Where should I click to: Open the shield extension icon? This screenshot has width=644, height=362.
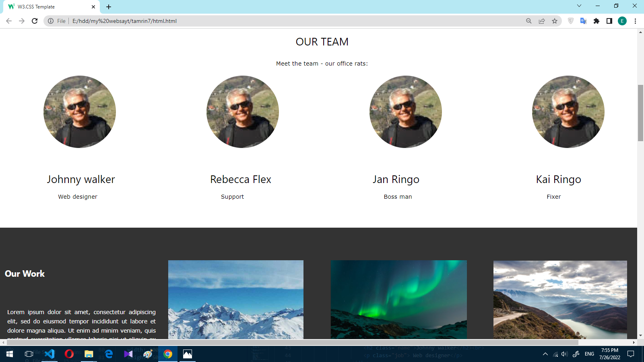coord(571,21)
